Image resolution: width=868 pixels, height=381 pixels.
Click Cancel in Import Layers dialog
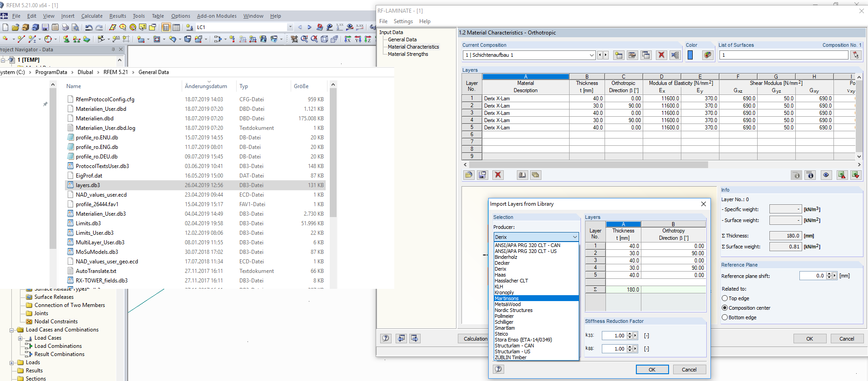click(x=689, y=370)
